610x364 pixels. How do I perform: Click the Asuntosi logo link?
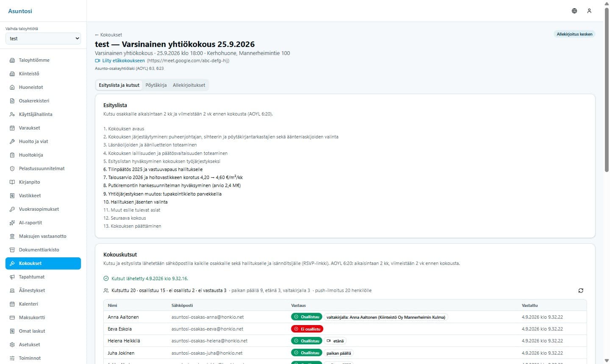pos(20,11)
